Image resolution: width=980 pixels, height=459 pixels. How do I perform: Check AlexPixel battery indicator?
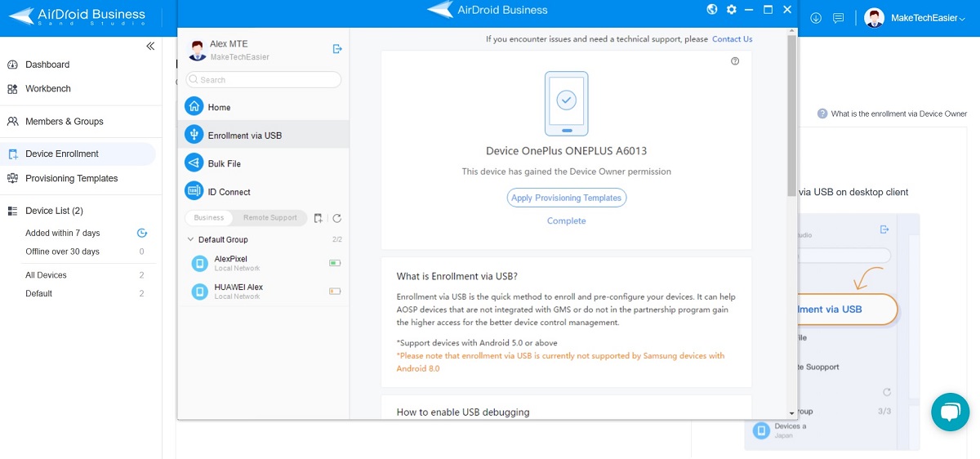coord(335,263)
